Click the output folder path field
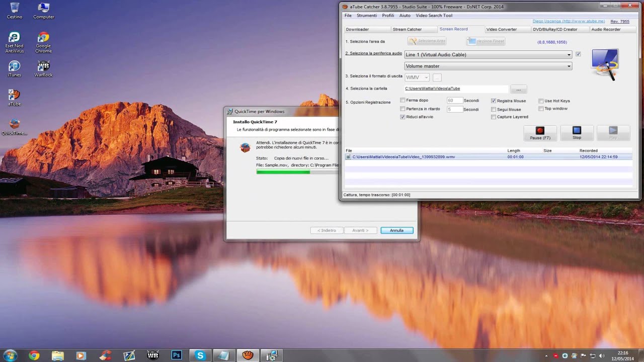This screenshot has width=644, height=362. [456, 88]
